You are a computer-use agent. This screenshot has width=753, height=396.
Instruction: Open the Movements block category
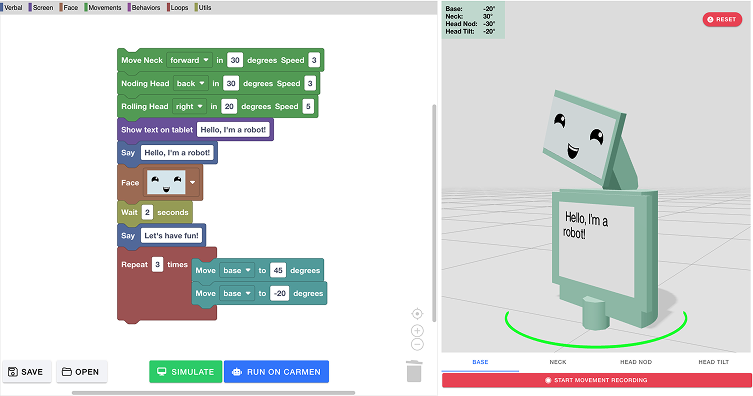[103, 8]
